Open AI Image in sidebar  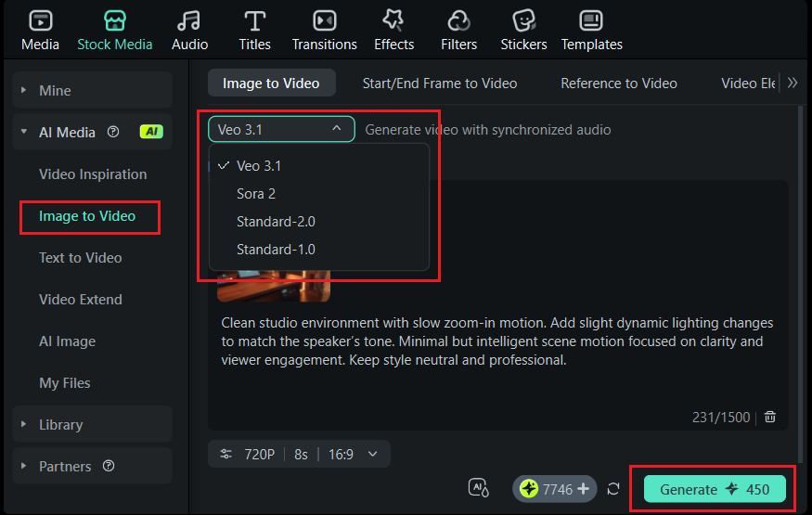pos(68,341)
